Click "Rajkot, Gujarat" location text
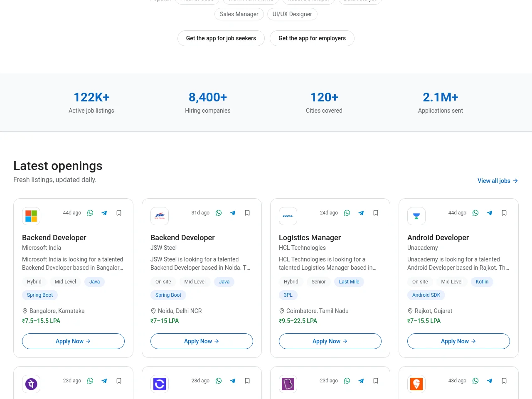 [433, 311]
